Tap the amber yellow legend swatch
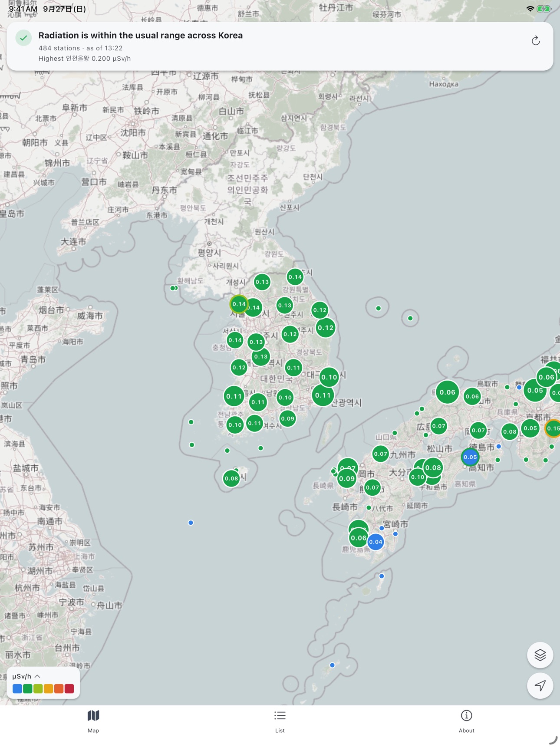 click(49, 688)
